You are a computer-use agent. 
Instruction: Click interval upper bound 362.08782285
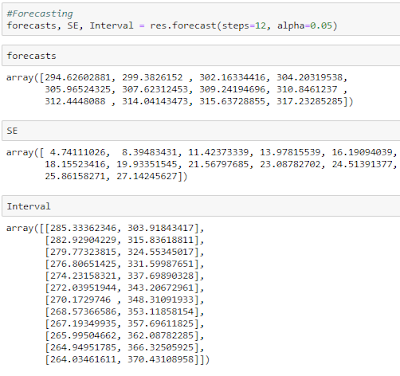coord(160,336)
